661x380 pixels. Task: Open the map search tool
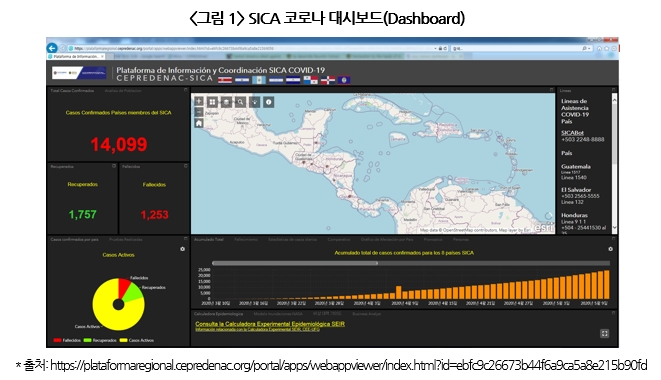[240, 102]
